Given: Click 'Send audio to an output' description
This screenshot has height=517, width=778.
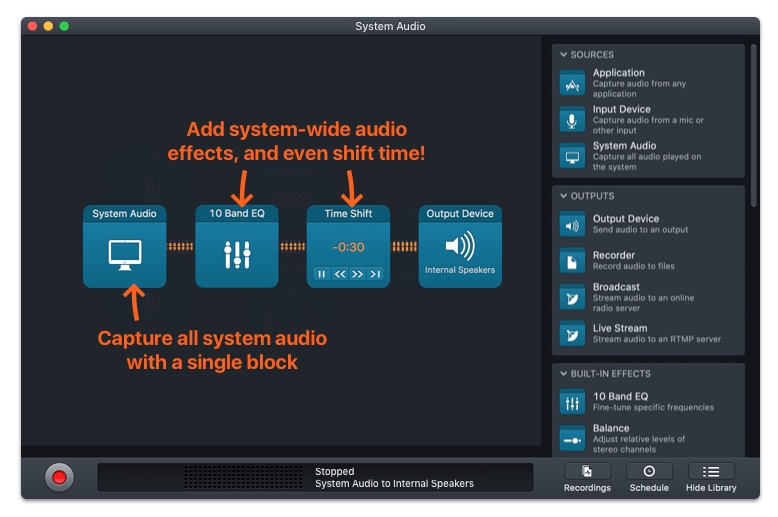Looking at the screenshot, I should 641,230.
